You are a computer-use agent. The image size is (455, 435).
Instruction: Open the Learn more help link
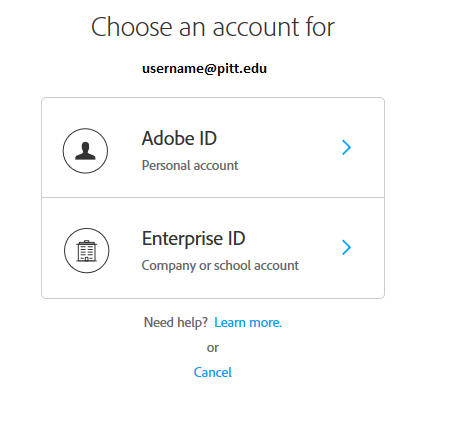pos(248,322)
